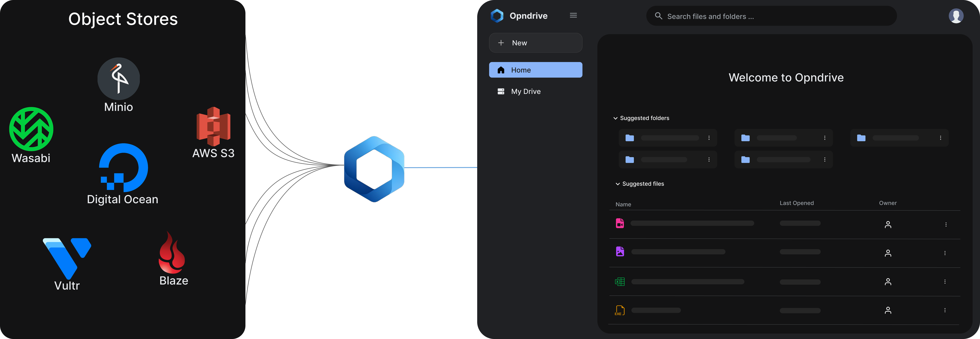The height and width of the screenshot is (339, 980).
Task: Click the New button
Action: tap(535, 43)
